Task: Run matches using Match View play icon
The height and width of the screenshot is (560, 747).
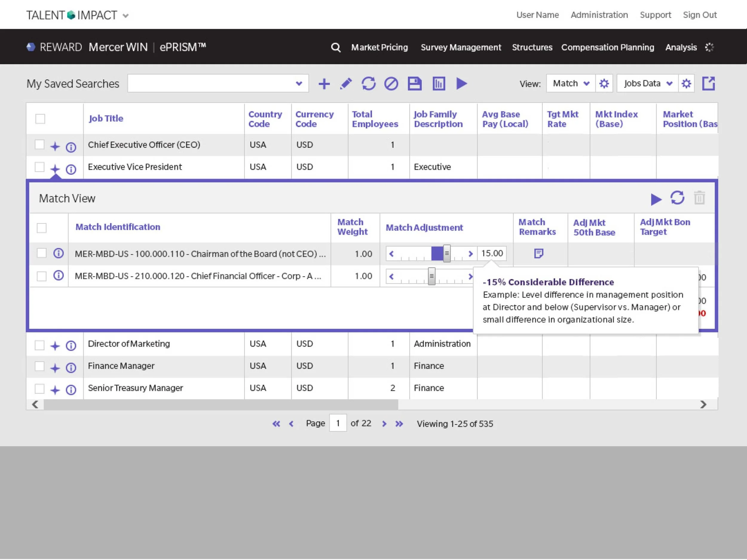Action: tap(656, 199)
